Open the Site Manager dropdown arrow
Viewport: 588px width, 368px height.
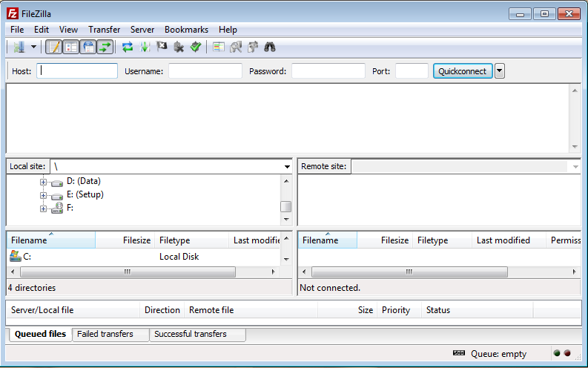[34, 47]
